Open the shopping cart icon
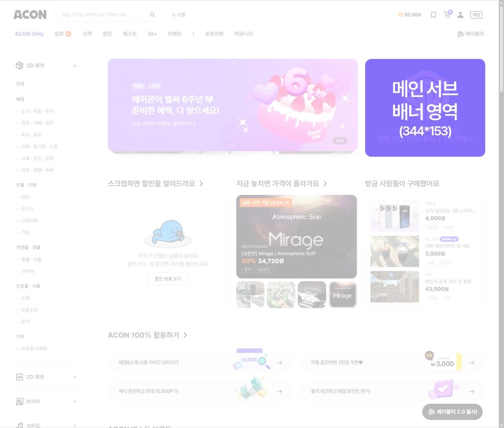 coord(447,14)
